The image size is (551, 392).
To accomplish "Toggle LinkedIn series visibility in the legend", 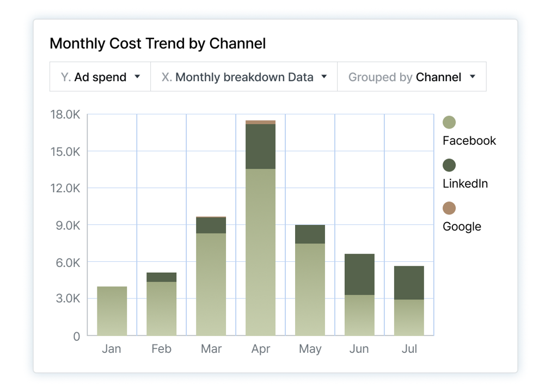I will pyautogui.click(x=465, y=183).
